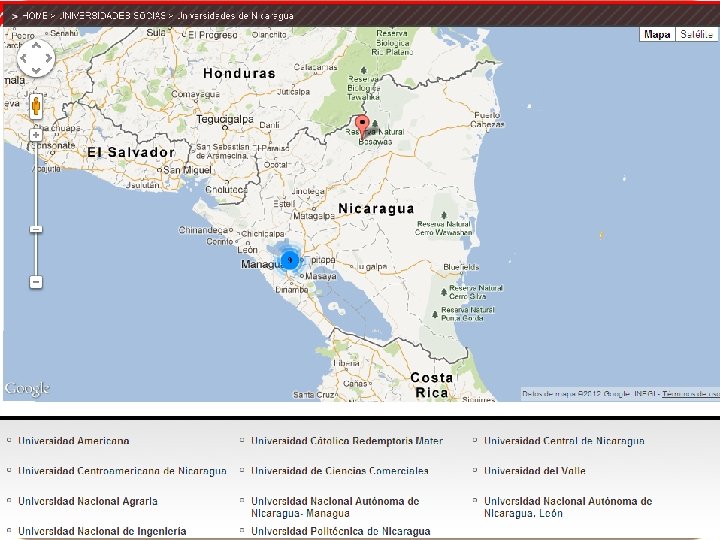The height and width of the screenshot is (540, 720).
Task: Click the Google logo on the map
Action: (27, 388)
